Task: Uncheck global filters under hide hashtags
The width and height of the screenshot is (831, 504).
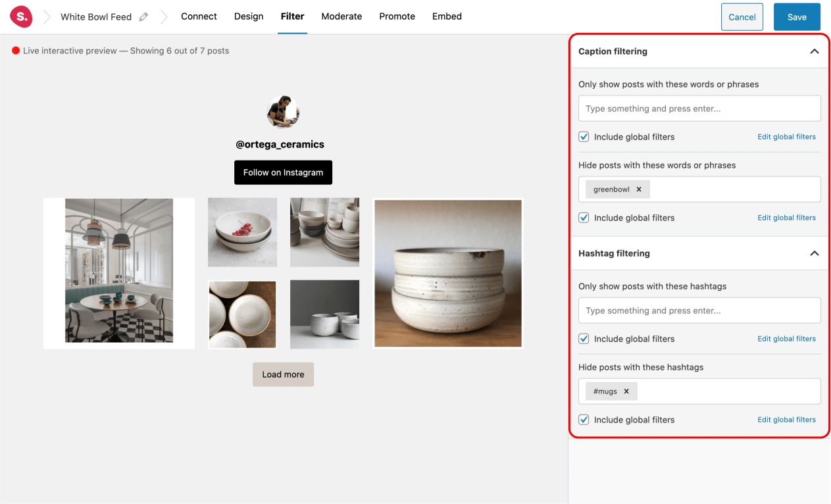Action: point(584,420)
